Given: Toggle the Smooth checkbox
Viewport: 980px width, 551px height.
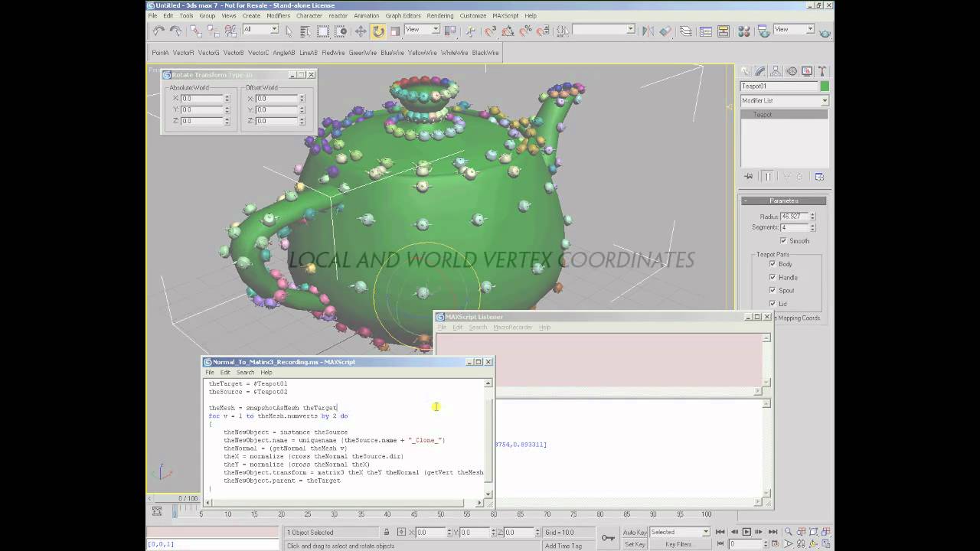Looking at the screenshot, I should pyautogui.click(x=782, y=240).
